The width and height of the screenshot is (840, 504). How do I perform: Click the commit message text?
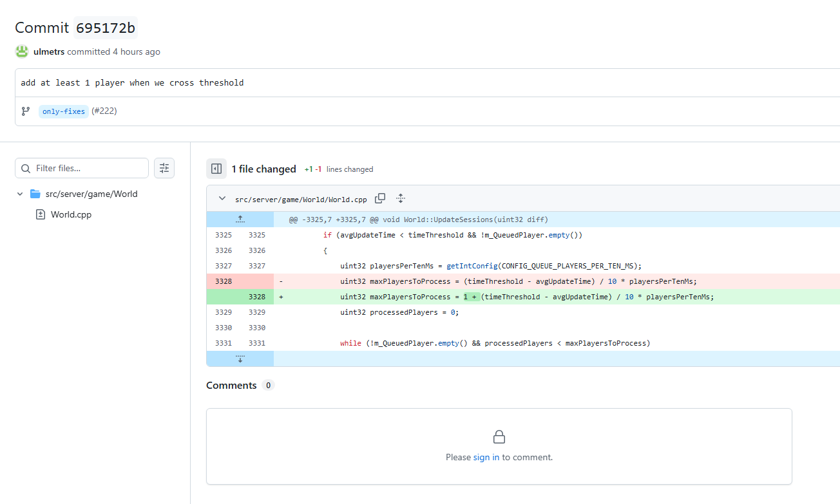click(132, 82)
